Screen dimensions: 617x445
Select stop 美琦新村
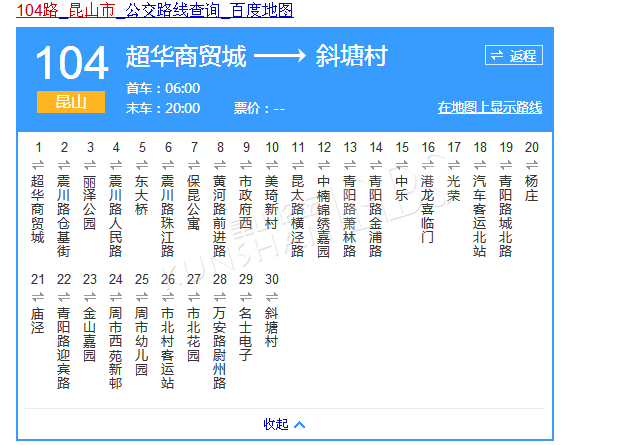click(x=272, y=202)
